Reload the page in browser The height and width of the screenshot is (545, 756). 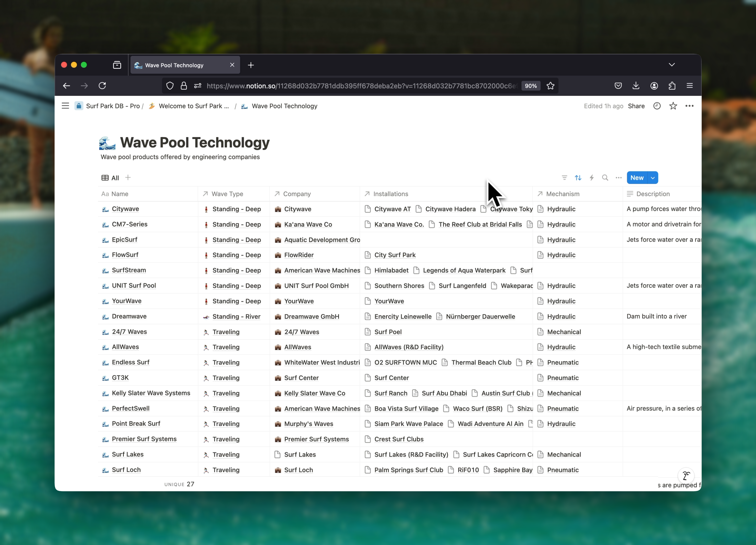102,86
